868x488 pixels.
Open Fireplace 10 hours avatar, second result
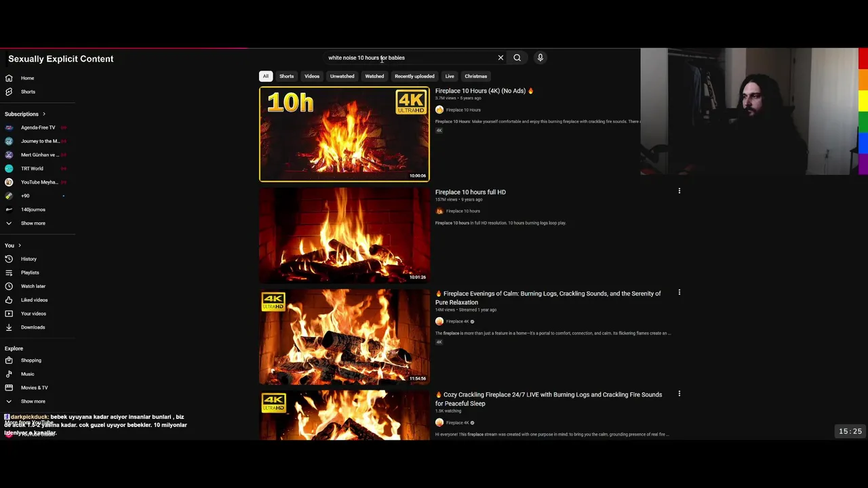tap(439, 211)
